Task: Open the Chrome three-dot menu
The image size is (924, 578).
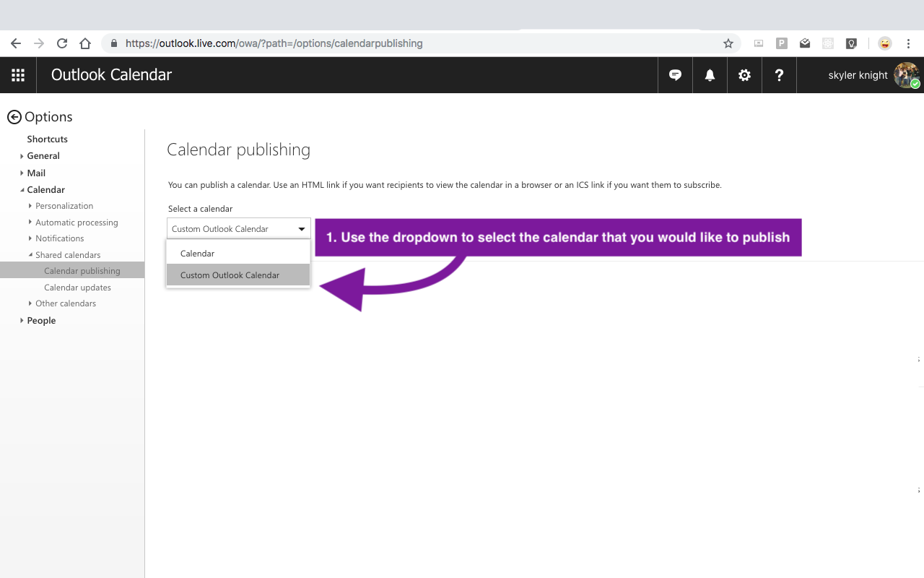Action: pyautogui.click(x=909, y=43)
